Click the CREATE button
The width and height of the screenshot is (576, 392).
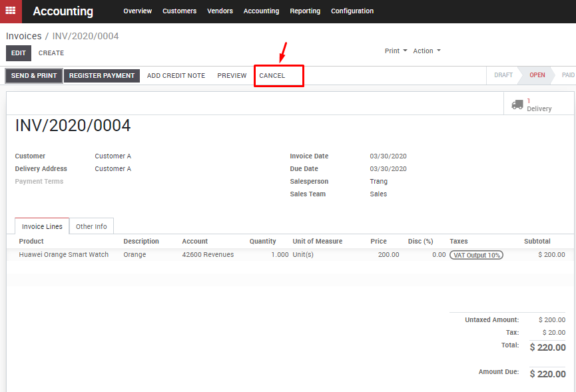coord(51,53)
